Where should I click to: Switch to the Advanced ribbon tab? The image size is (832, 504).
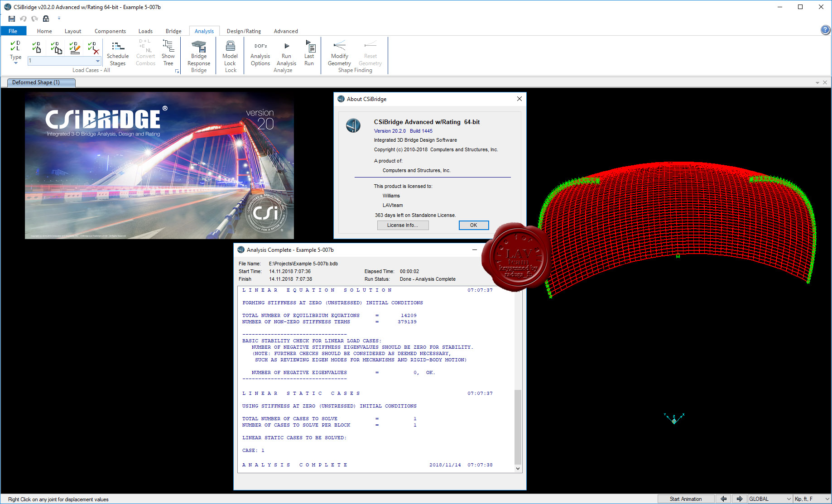tap(286, 31)
